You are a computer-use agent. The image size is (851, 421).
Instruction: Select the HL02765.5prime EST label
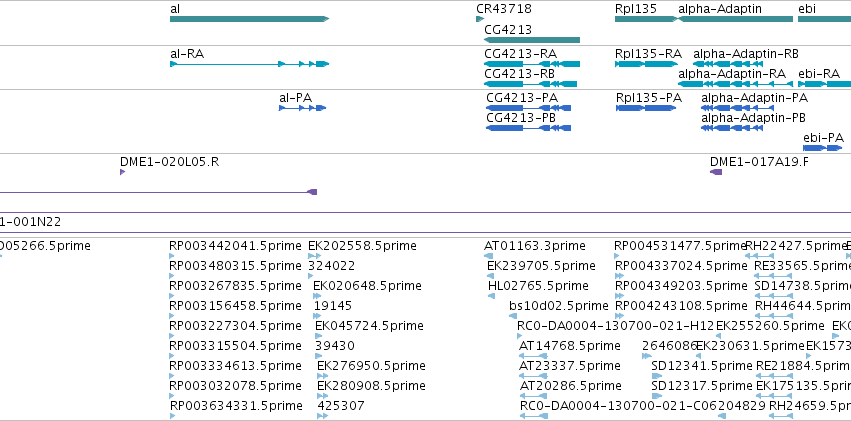[x=538, y=286]
